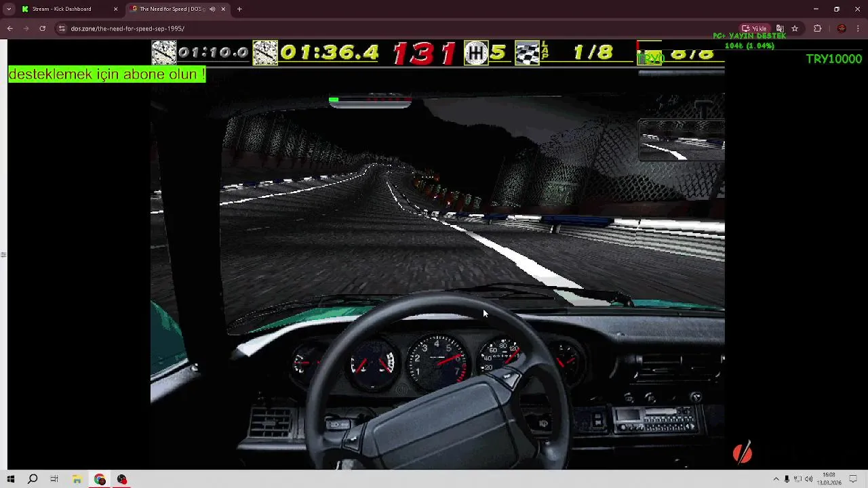Mute audio on Need for Speed tab
The height and width of the screenshot is (488, 868).
point(212,9)
